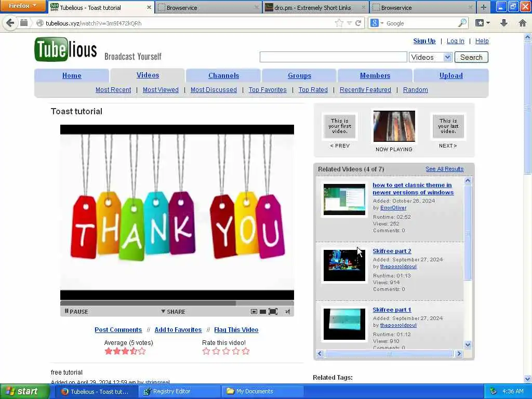Switch to the dro.pm Extremely Short Links tab
532x399 pixels.
(x=316, y=7)
